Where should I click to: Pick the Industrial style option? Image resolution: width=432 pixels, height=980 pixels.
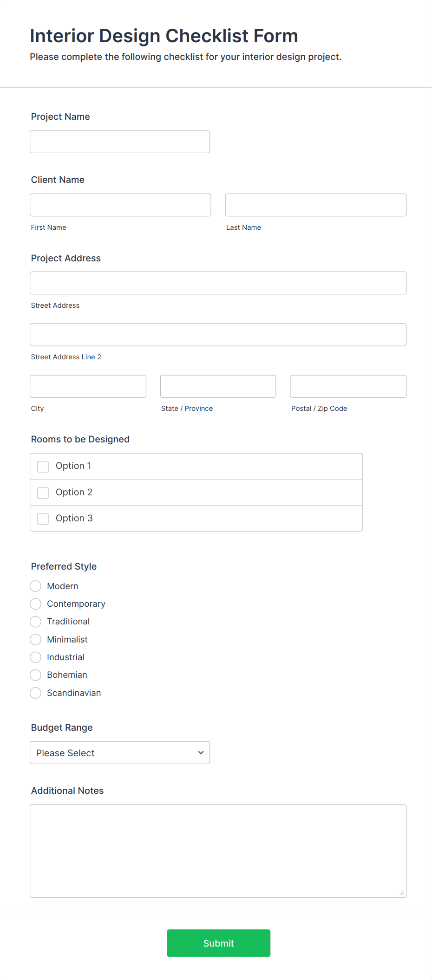click(x=35, y=657)
